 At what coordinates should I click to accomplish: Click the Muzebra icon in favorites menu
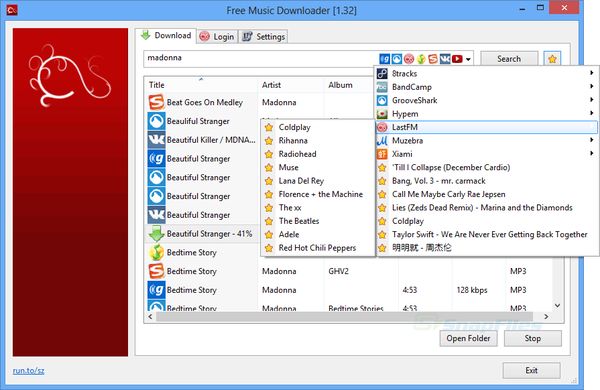[382, 140]
